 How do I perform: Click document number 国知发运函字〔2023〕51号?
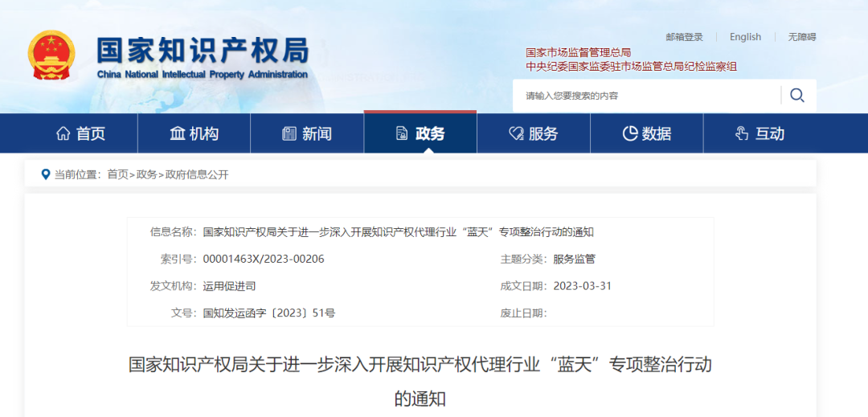(x=269, y=313)
